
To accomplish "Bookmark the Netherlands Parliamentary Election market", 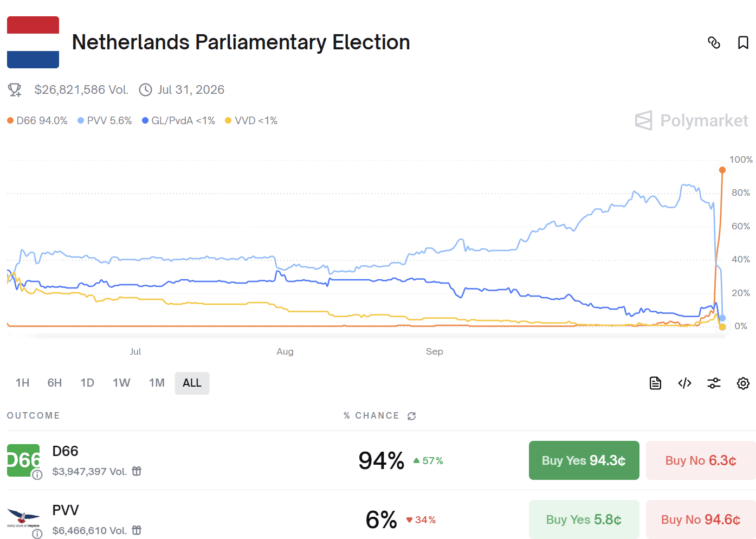I will click(x=742, y=42).
